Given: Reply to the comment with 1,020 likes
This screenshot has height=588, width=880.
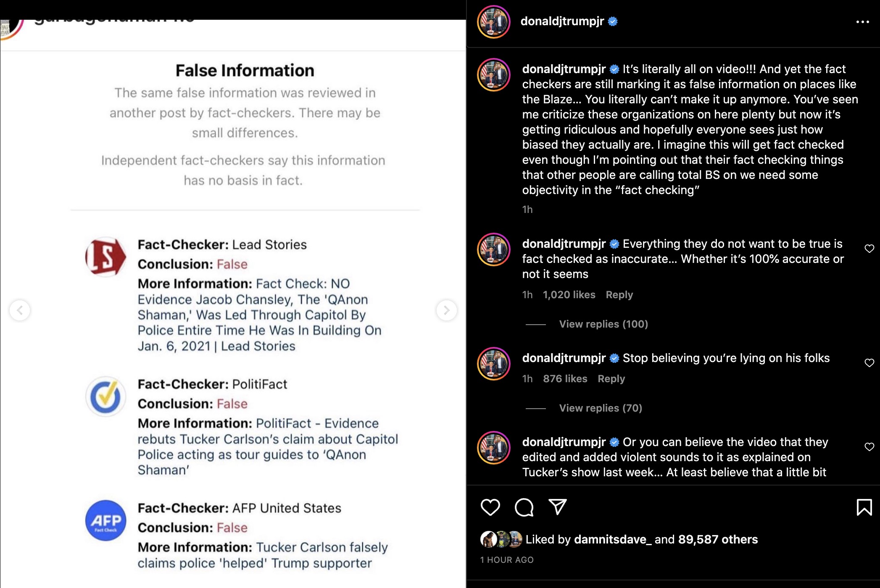Looking at the screenshot, I should [619, 295].
